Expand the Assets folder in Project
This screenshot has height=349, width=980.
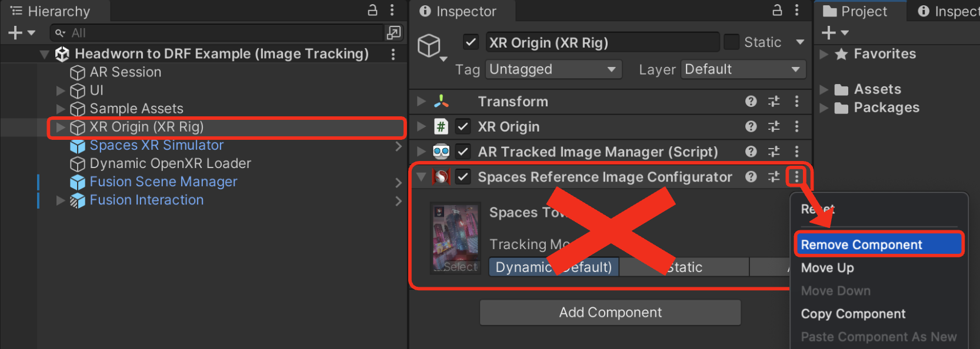(824, 89)
